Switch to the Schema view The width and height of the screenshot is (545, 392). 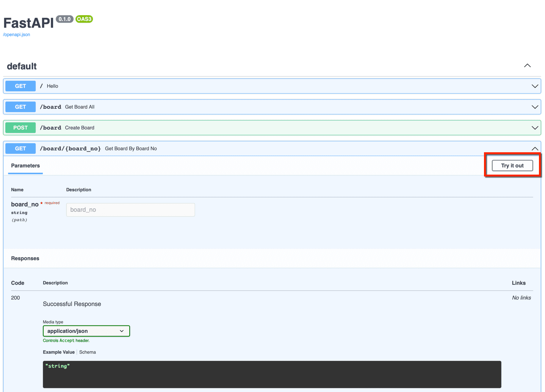[88, 352]
